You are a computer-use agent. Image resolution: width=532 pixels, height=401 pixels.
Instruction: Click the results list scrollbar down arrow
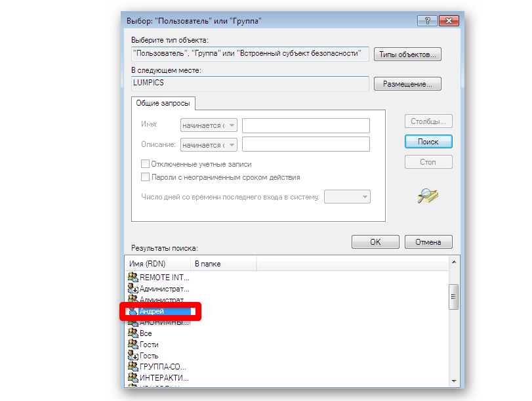tap(454, 381)
